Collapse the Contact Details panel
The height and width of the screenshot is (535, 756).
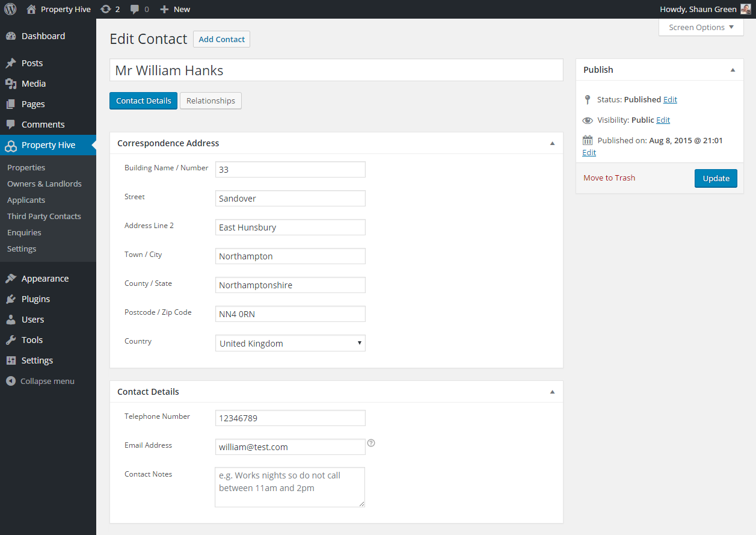(552, 392)
